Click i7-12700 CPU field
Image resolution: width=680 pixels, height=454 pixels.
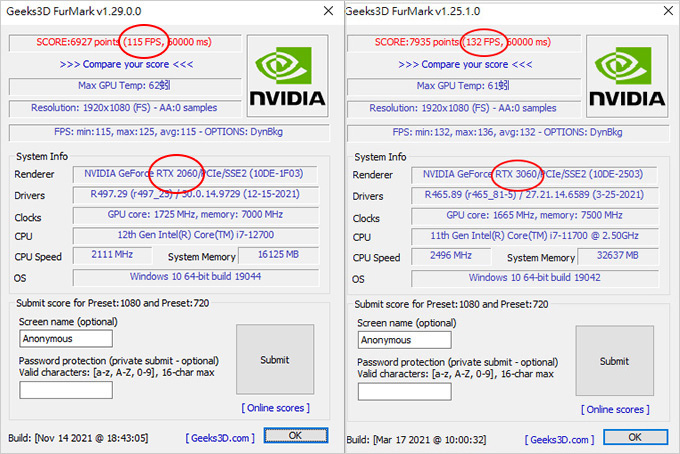pyautogui.click(x=195, y=235)
